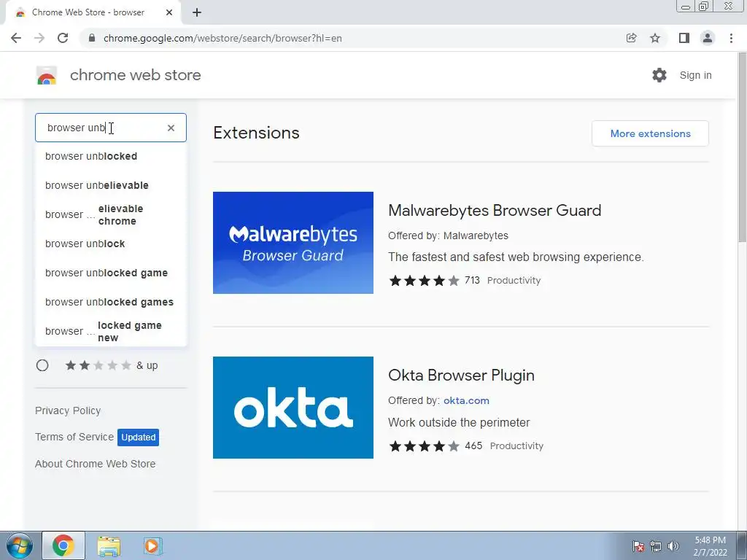This screenshot has width=747, height=560.
Task: Reload the page with the refresh icon
Action: [x=63, y=38]
